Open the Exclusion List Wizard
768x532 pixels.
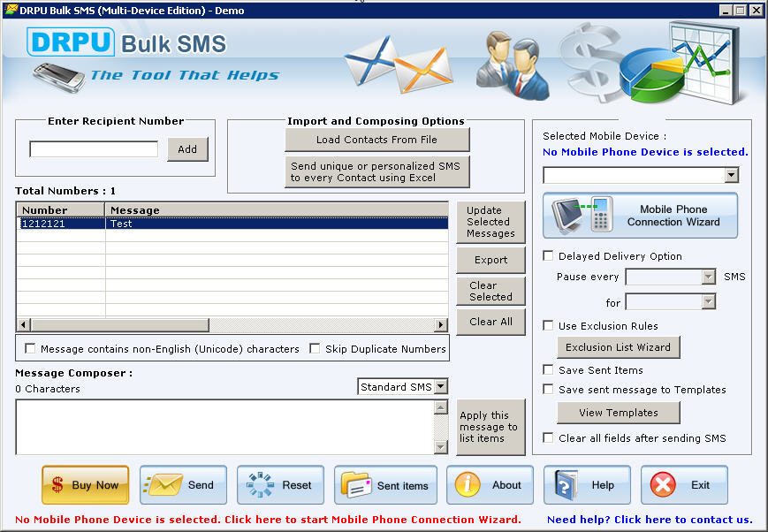click(x=619, y=347)
